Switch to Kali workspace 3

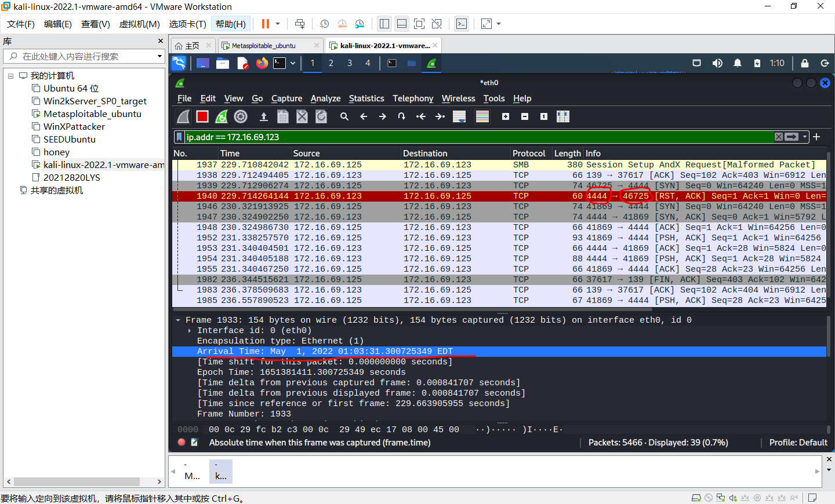pos(350,63)
